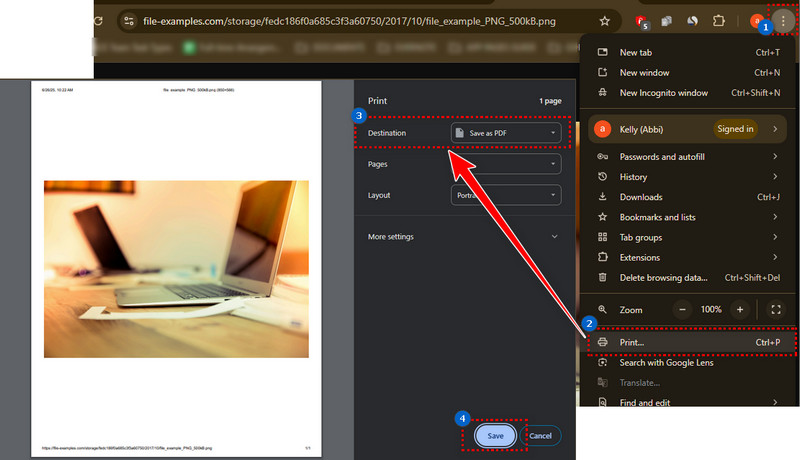Expand Kelly (Abbi) profile submenu arrow

tap(775, 129)
